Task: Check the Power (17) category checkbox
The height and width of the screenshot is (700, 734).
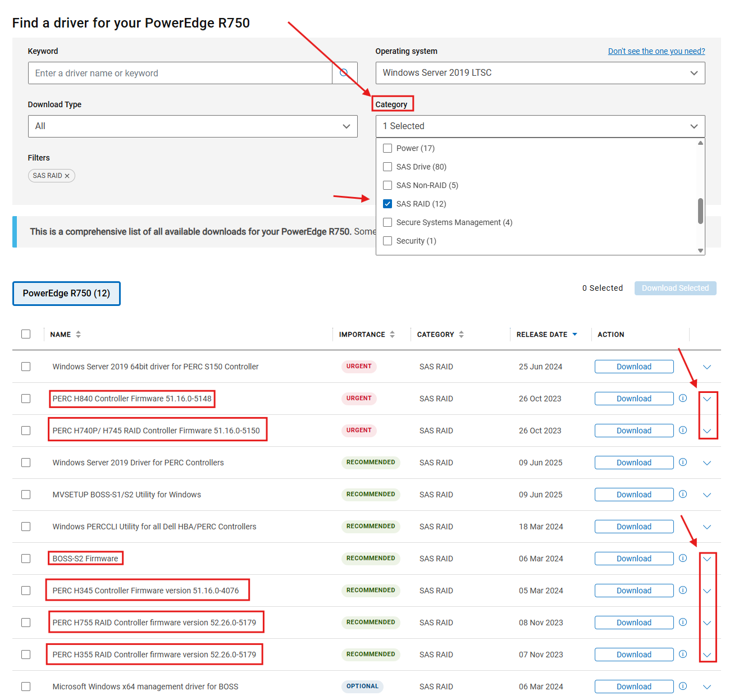Action: pyautogui.click(x=387, y=148)
